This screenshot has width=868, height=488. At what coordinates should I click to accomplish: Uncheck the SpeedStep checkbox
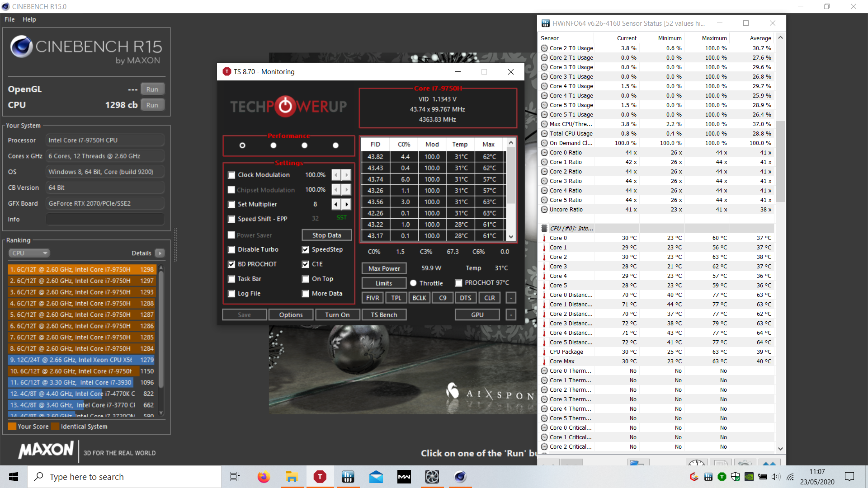click(306, 249)
